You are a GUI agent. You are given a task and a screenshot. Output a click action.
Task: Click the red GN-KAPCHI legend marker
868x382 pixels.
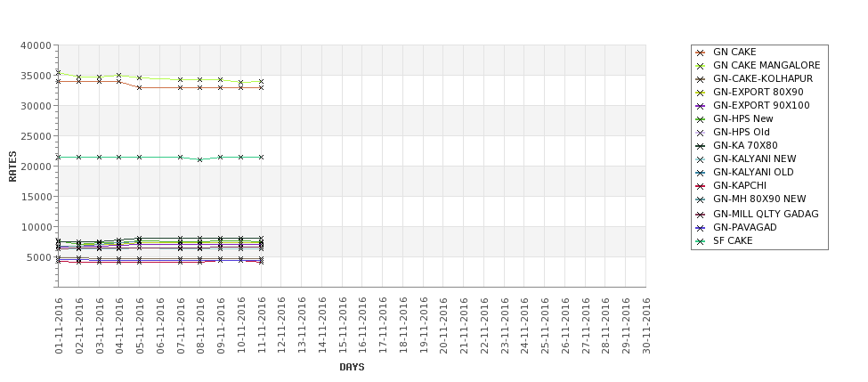click(701, 186)
